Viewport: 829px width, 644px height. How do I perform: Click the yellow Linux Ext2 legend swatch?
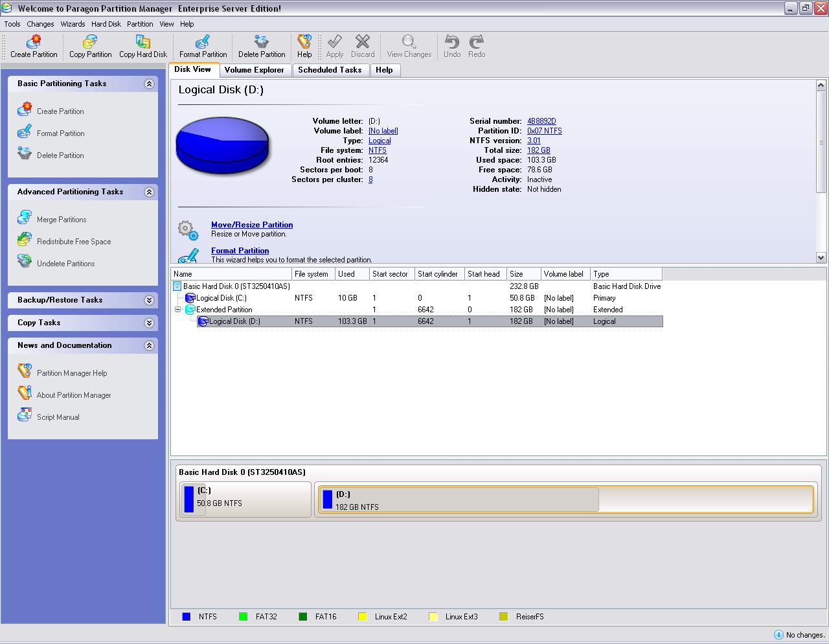pyautogui.click(x=363, y=617)
